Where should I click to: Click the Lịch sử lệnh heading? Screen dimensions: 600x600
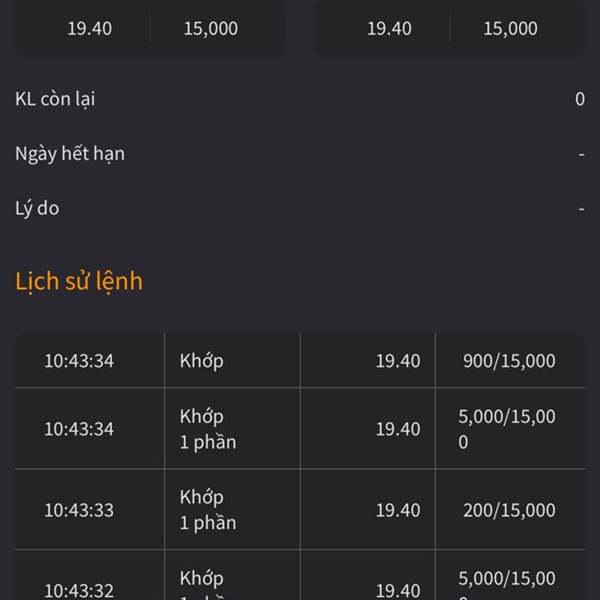tap(79, 282)
